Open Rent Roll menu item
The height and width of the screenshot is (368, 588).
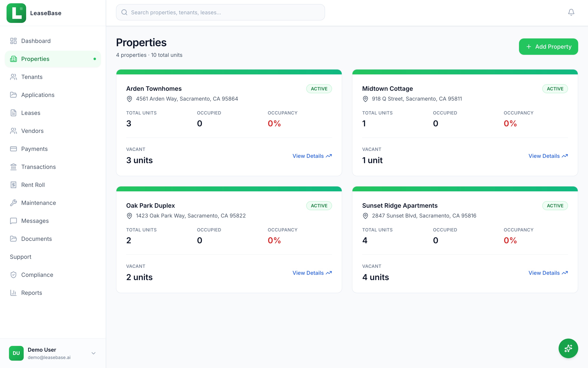53,185
